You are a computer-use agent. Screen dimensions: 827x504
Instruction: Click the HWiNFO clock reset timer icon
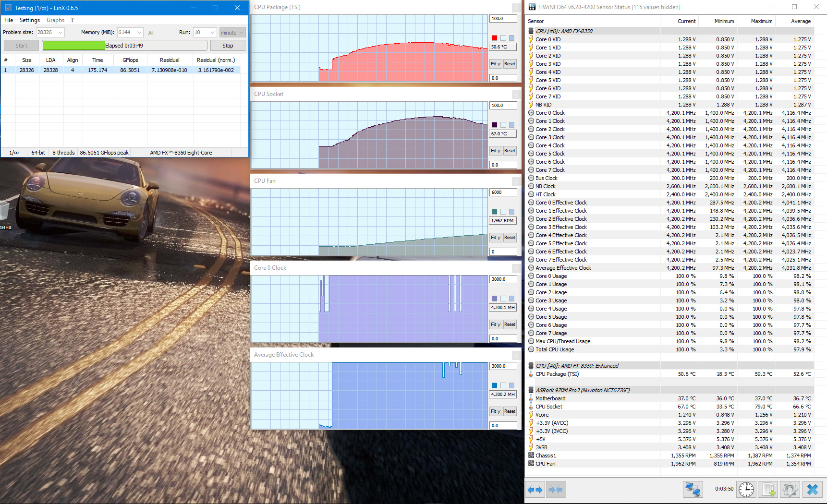[746, 490]
